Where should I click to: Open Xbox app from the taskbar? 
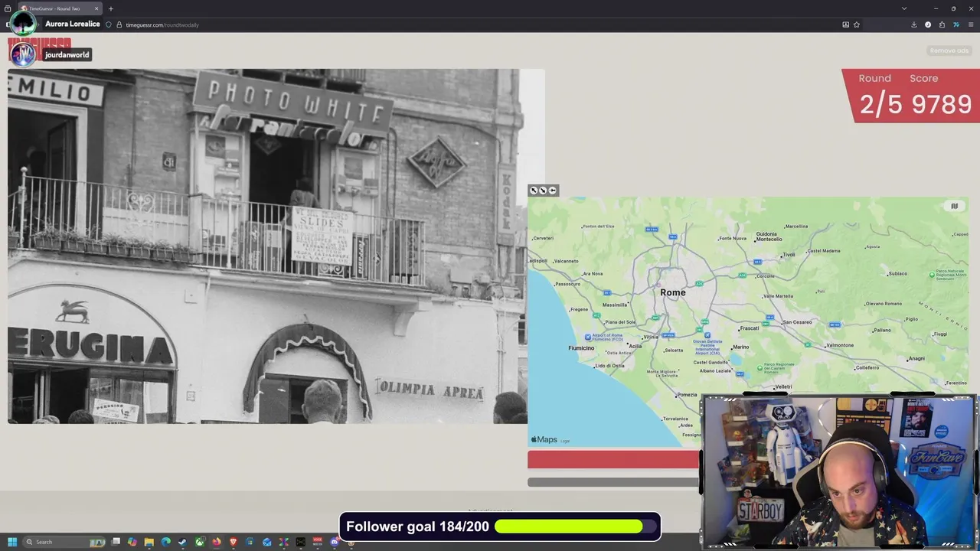coord(199,542)
